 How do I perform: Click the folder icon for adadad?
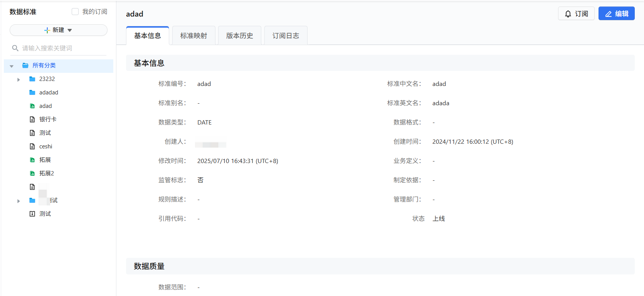(x=32, y=92)
